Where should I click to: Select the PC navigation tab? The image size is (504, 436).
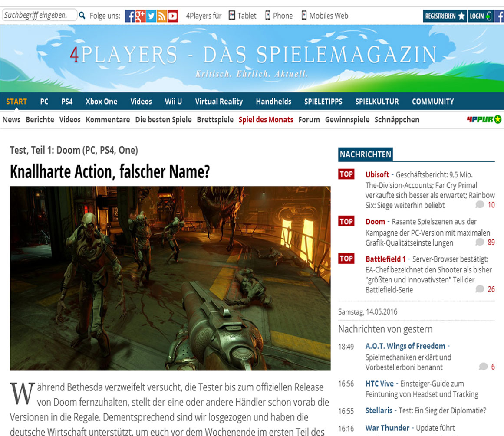point(44,102)
